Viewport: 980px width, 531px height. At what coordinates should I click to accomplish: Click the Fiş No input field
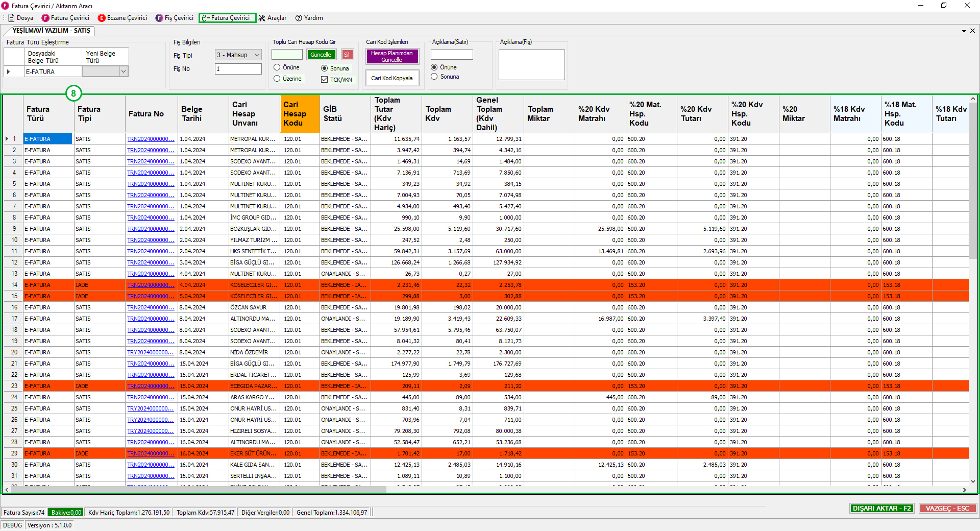238,69
